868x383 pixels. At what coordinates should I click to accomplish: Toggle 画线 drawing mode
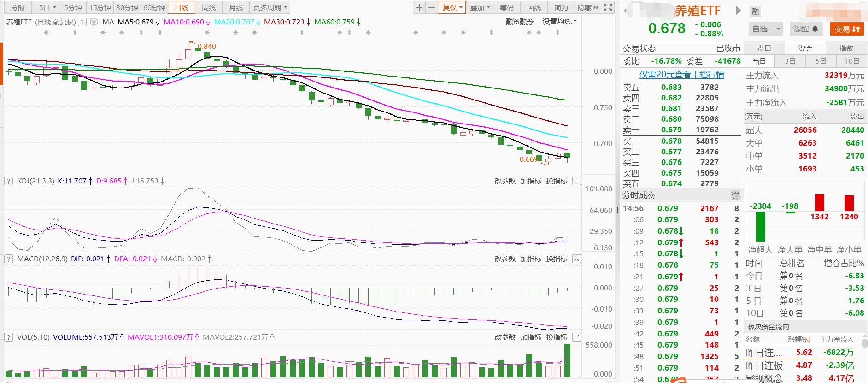(x=534, y=7)
